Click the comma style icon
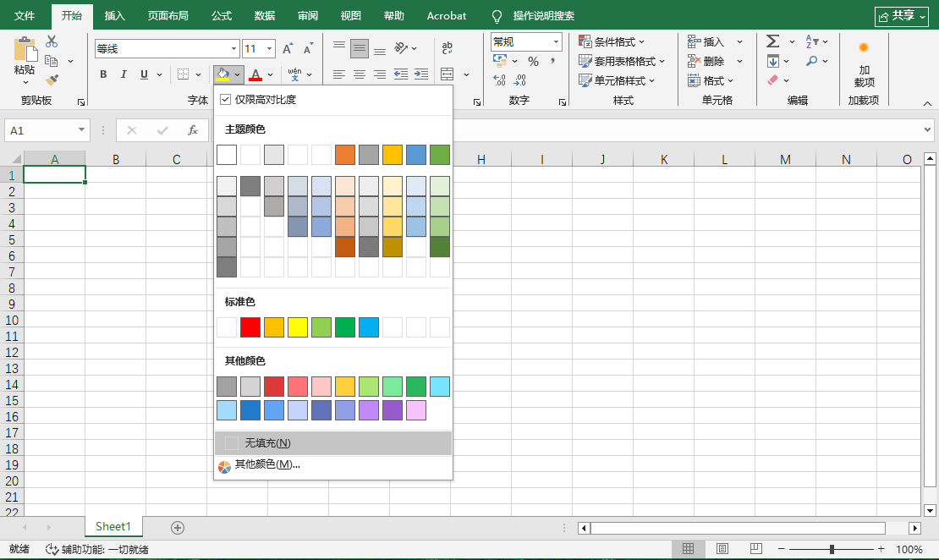Viewport: 939px width, 560px height. 552,61
